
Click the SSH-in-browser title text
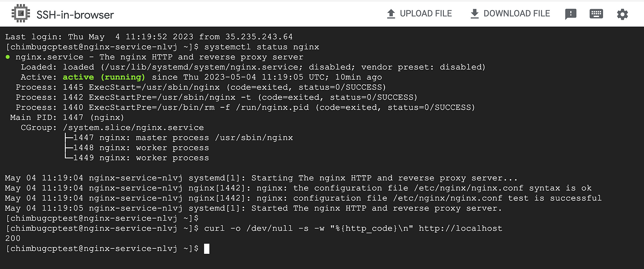click(75, 15)
